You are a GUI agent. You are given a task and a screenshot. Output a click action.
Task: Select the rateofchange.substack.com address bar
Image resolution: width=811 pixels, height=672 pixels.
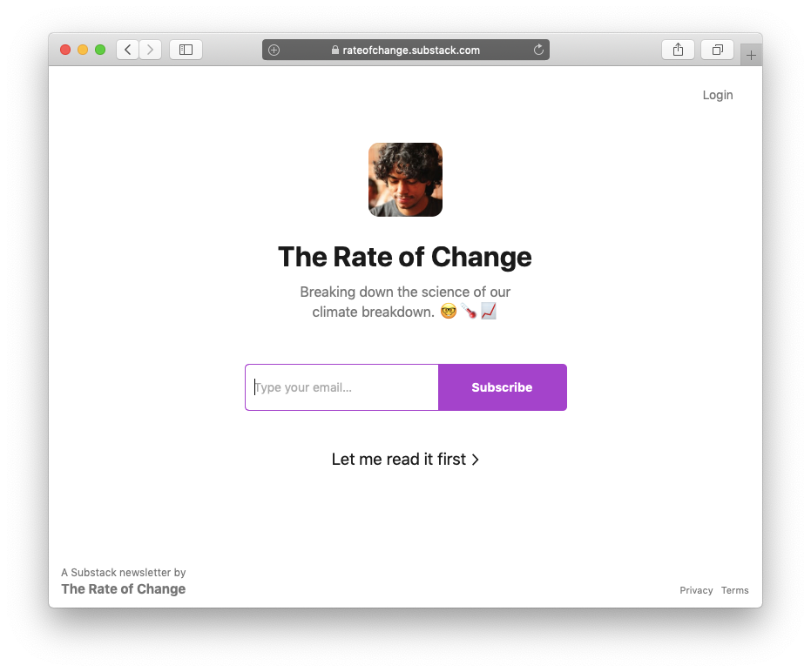pyautogui.click(x=410, y=50)
